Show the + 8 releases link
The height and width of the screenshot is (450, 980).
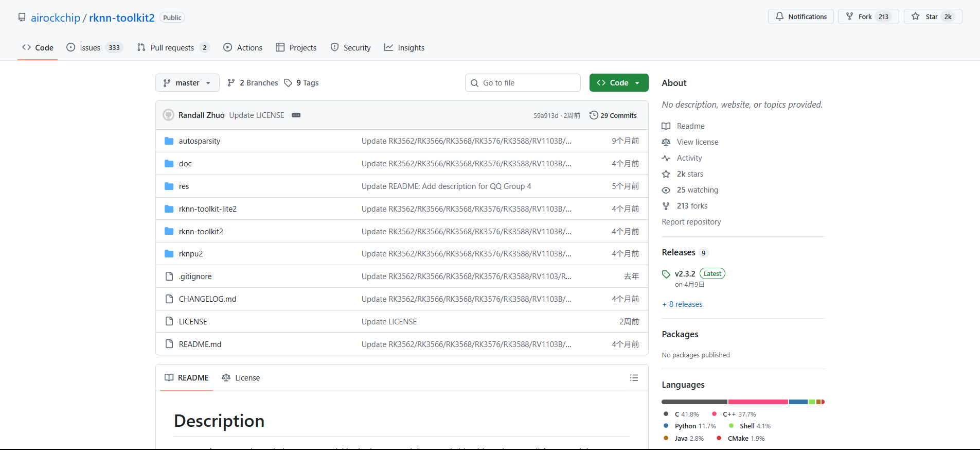tap(682, 304)
